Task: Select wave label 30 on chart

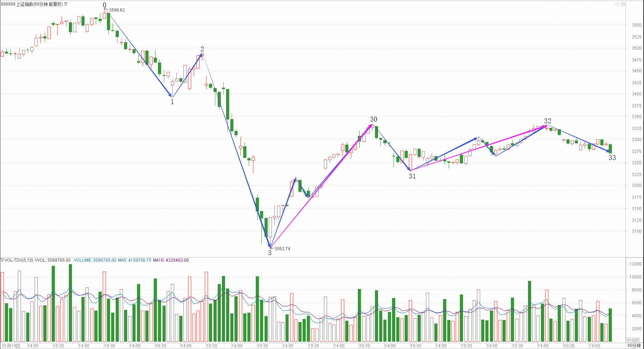Action: (374, 119)
